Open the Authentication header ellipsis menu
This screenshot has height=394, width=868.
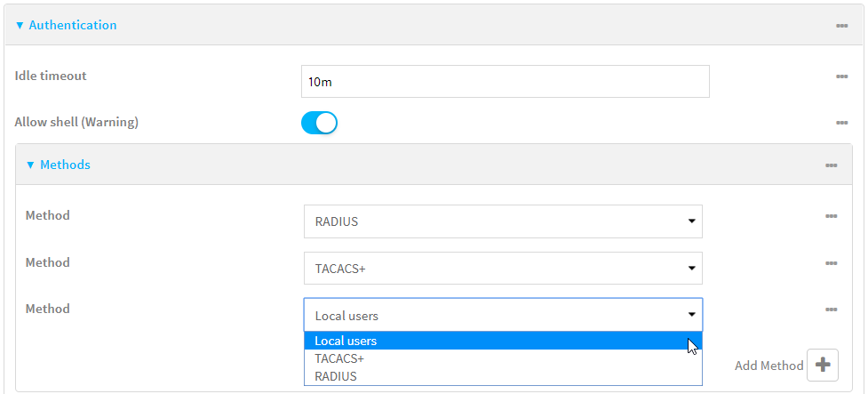click(x=841, y=26)
